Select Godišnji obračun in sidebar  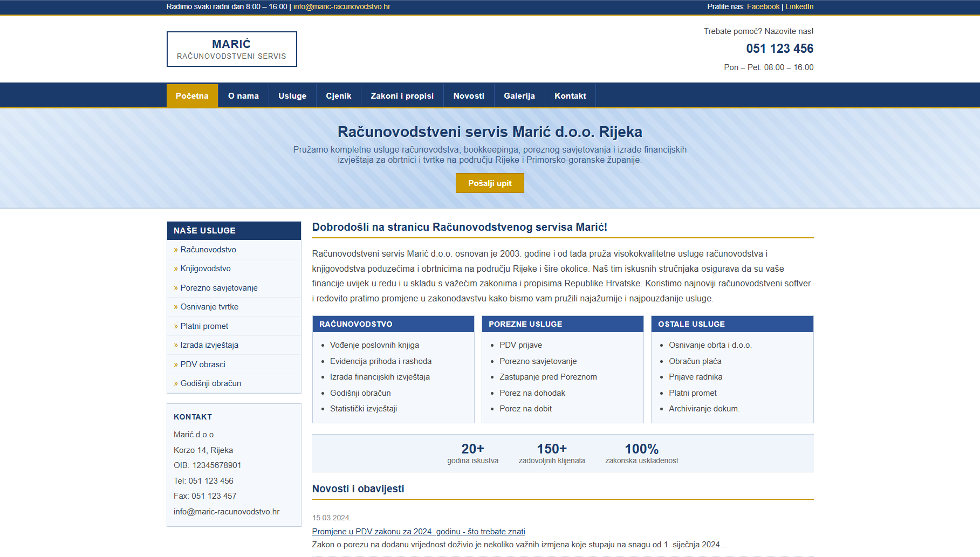click(x=234, y=383)
